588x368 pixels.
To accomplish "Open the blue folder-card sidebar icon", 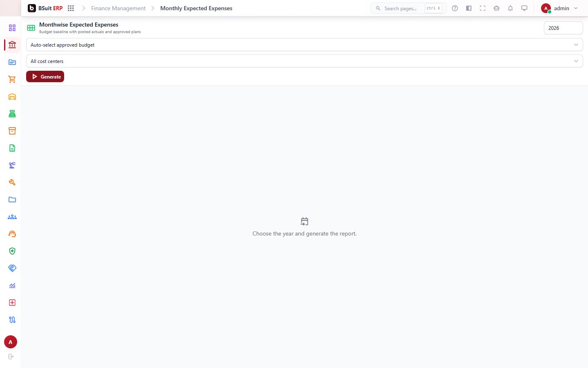I will pos(12,62).
